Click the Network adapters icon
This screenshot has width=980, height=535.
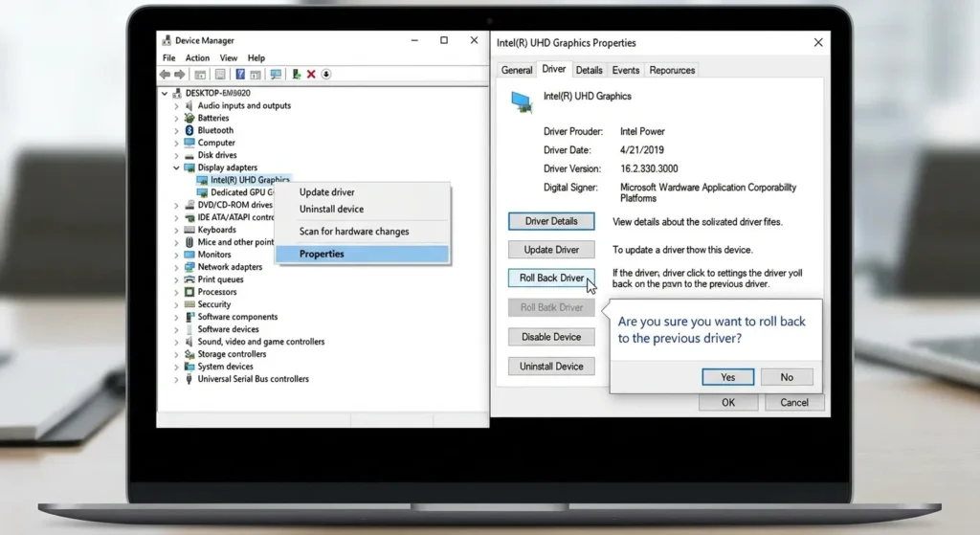tap(189, 267)
